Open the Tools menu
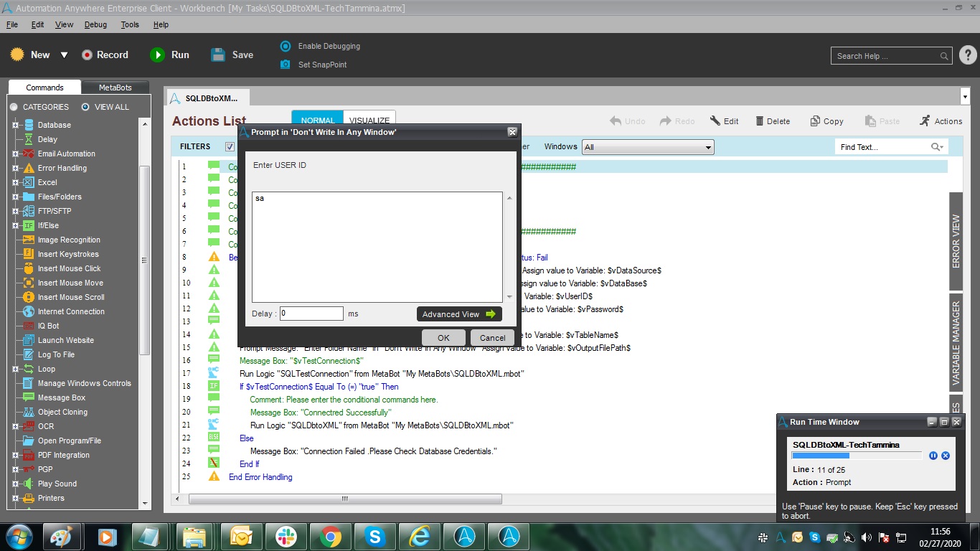 (130, 24)
